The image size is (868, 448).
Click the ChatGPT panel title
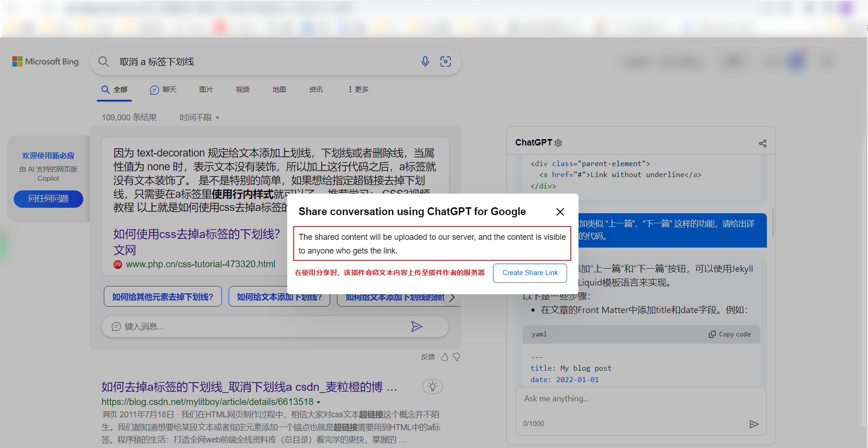tap(533, 142)
